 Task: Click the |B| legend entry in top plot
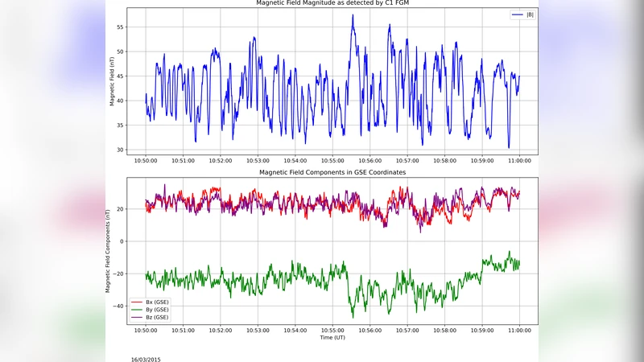(x=529, y=15)
